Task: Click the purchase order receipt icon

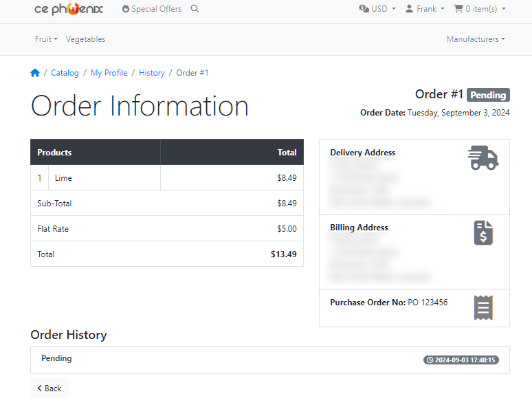Action: (483, 307)
